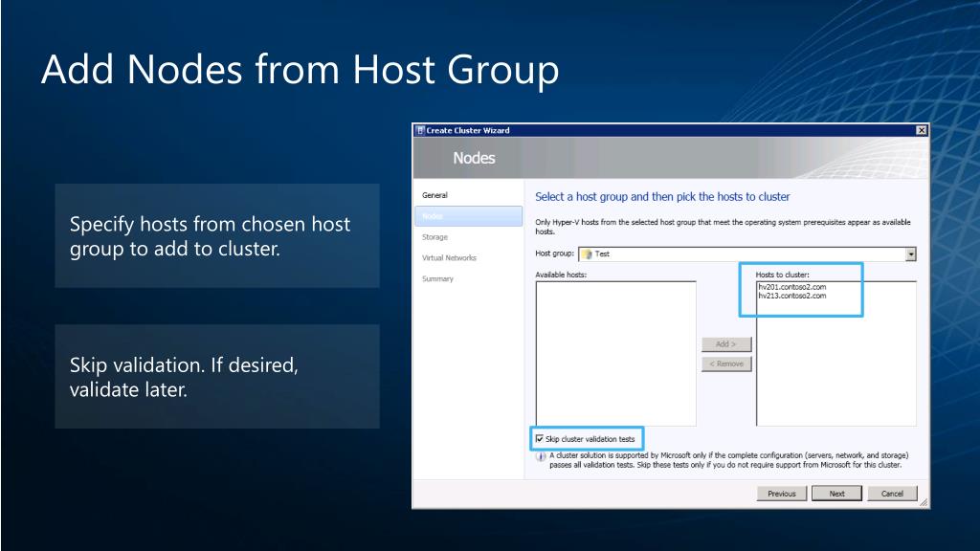Screen dimensions: 980x551
Task: Click the Next button
Action: tap(836, 494)
